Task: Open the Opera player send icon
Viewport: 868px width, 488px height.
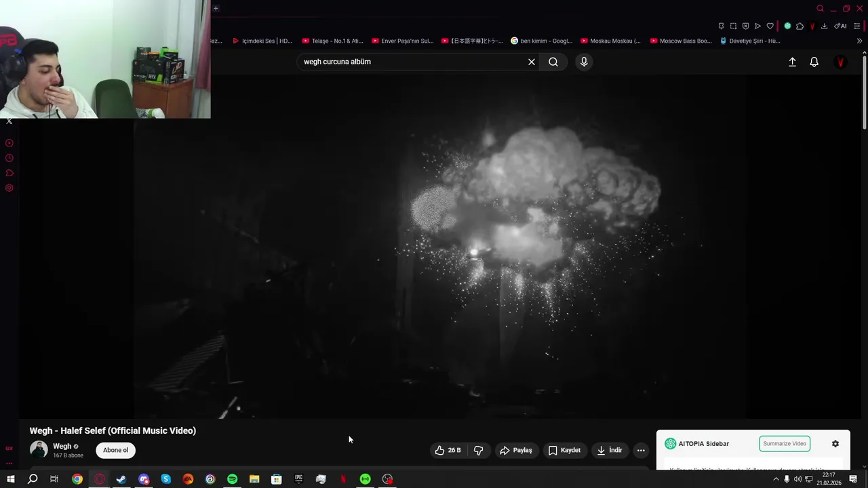Action: point(757,26)
